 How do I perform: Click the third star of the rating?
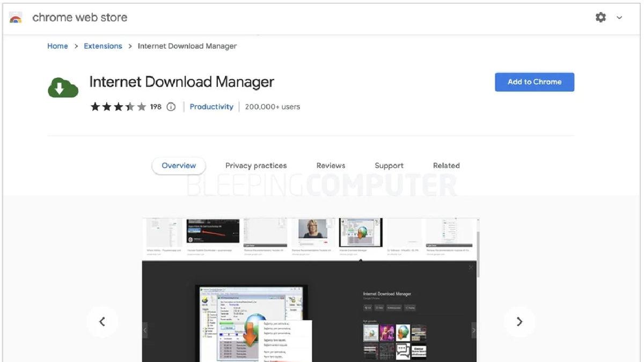(119, 106)
